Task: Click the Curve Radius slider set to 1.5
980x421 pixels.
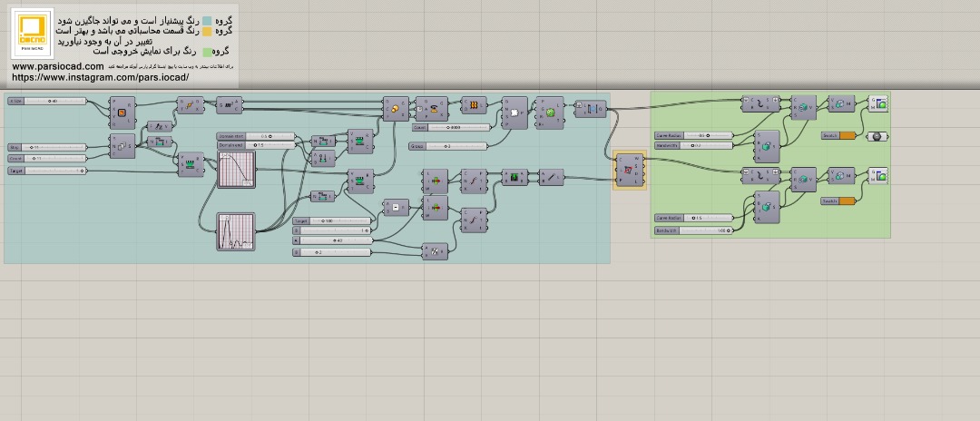Action: click(x=694, y=218)
